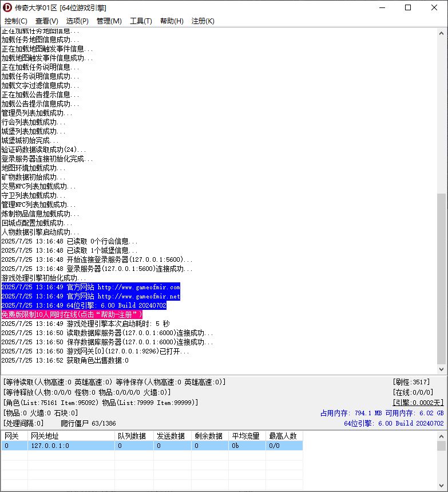Open the 控制(C) menu

coord(15,21)
